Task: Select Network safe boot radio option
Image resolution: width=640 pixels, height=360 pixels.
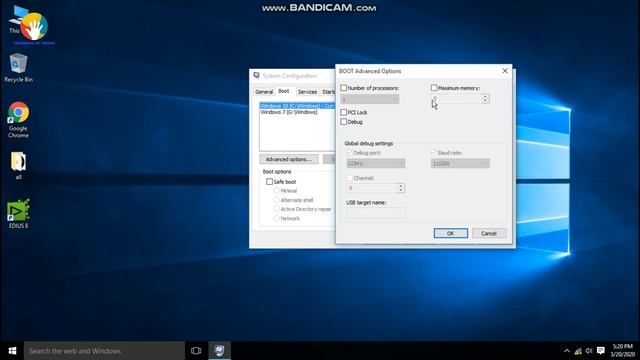Action: (277, 218)
